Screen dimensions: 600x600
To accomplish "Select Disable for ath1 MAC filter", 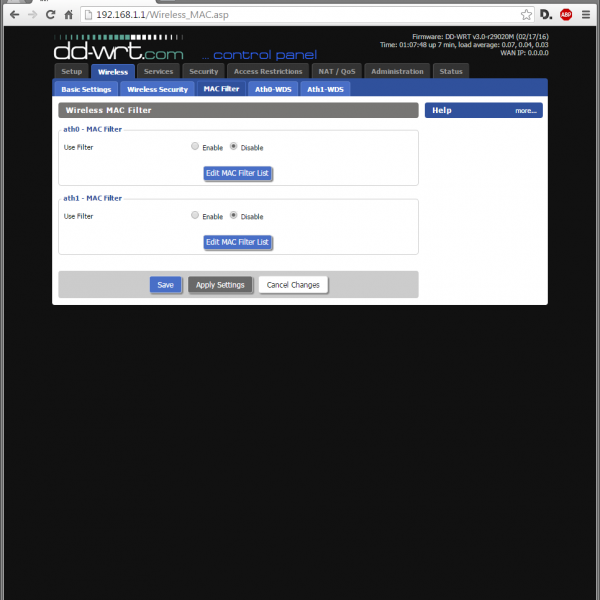I will point(234,215).
